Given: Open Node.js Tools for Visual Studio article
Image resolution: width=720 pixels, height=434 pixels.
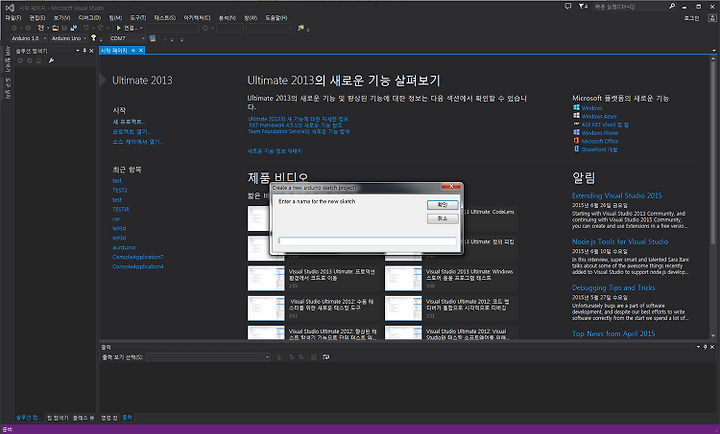Looking at the screenshot, I should [x=620, y=242].
